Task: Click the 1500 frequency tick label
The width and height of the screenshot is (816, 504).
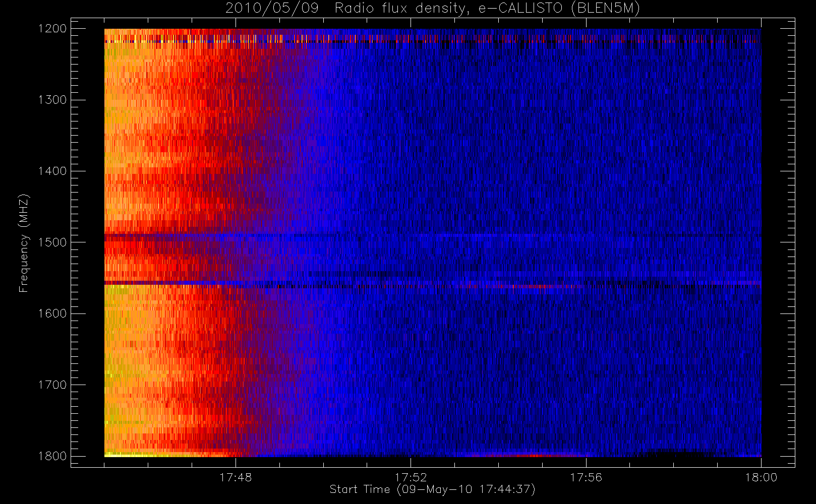Action: point(52,242)
